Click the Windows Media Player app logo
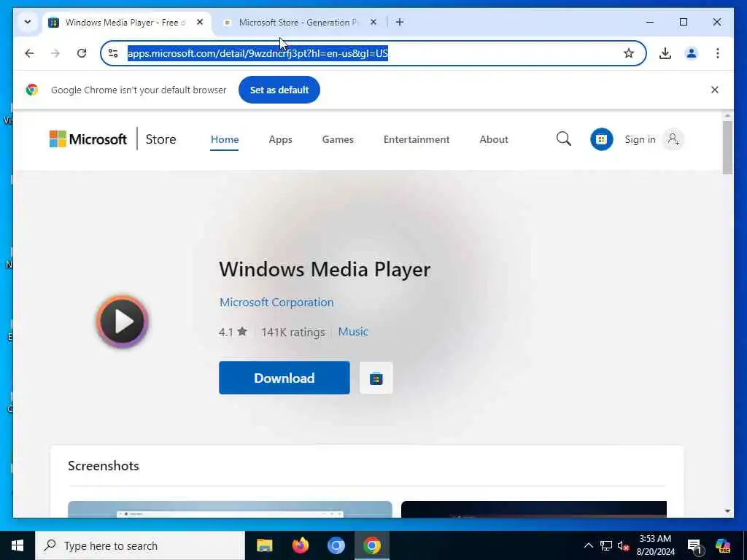This screenshot has height=560, width=747. (x=123, y=322)
